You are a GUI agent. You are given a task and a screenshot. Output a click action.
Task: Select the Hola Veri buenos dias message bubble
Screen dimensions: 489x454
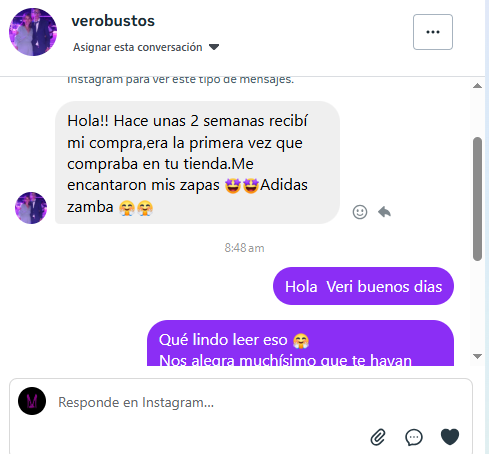pyautogui.click(x=363, y=286)
